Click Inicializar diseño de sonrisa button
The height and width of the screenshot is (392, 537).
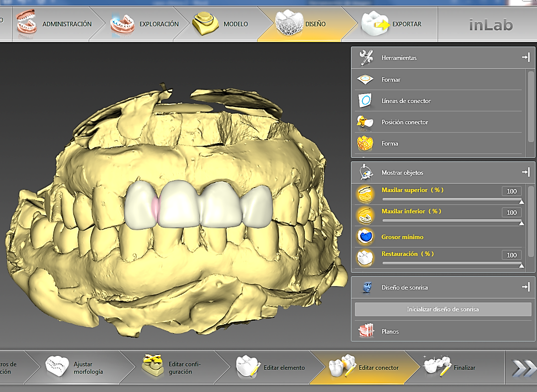pyautogui.click(x=443, y=309)
